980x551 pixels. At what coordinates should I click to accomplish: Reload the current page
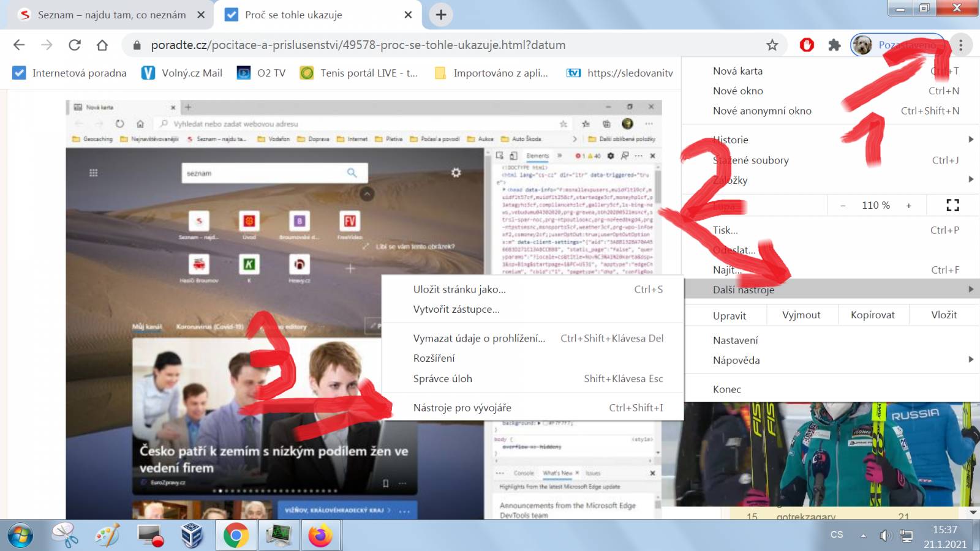pos(75,45)
